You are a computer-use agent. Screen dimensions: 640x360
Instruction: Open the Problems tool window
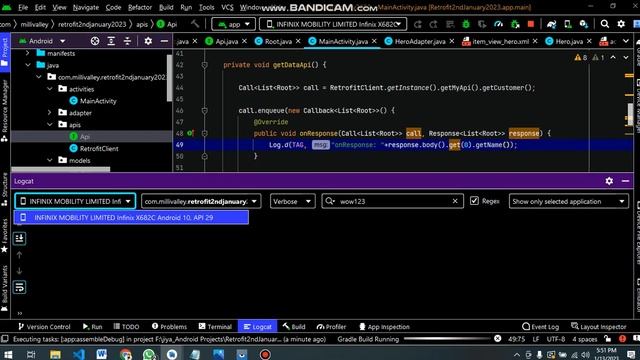pos(169,327)
